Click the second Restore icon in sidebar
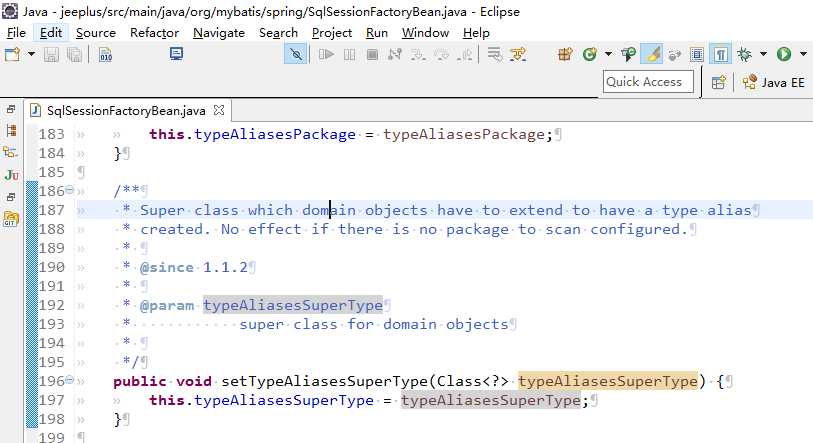The image size is (813, 443). click(11, 197)
